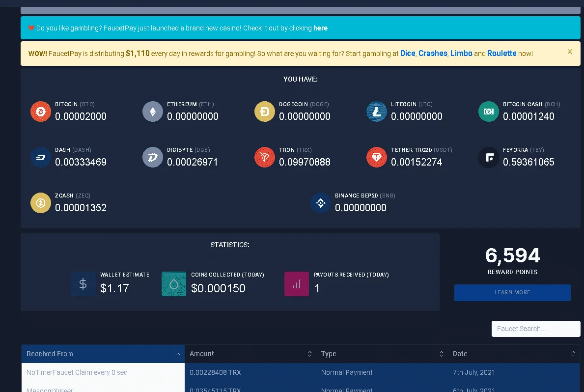Click the 6,594 reward points value
Image resolution: width=584 pixels, height=392 pixels.
tap(512, 255)
